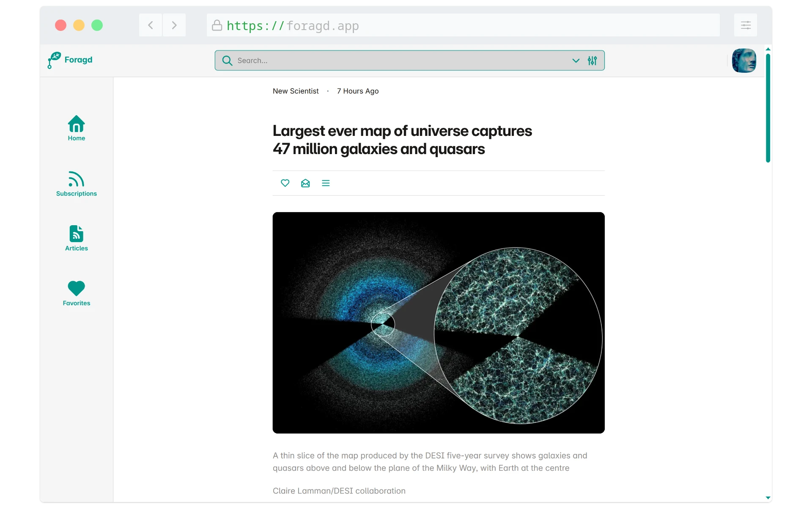Minimize the window with yellow button
Viewport: 812px width, 508px height.
79,25
